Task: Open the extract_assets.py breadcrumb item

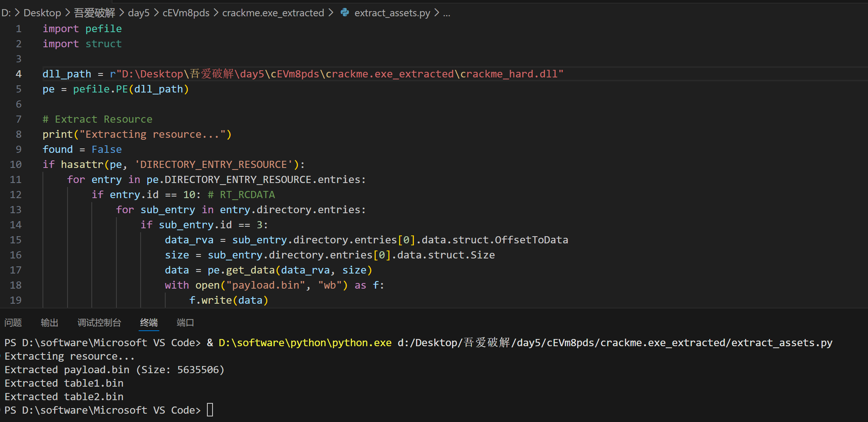Action: click(392, 13)
